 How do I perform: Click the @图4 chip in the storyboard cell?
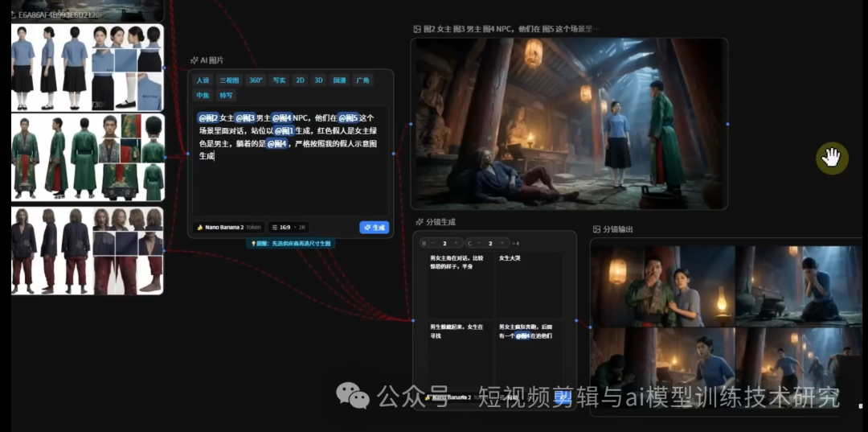522,336
